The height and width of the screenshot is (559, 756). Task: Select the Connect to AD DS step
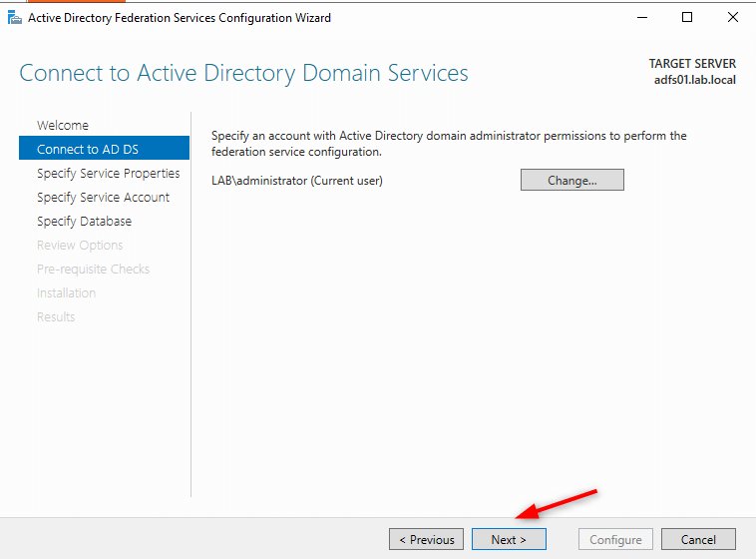click(x=104, y=148)
